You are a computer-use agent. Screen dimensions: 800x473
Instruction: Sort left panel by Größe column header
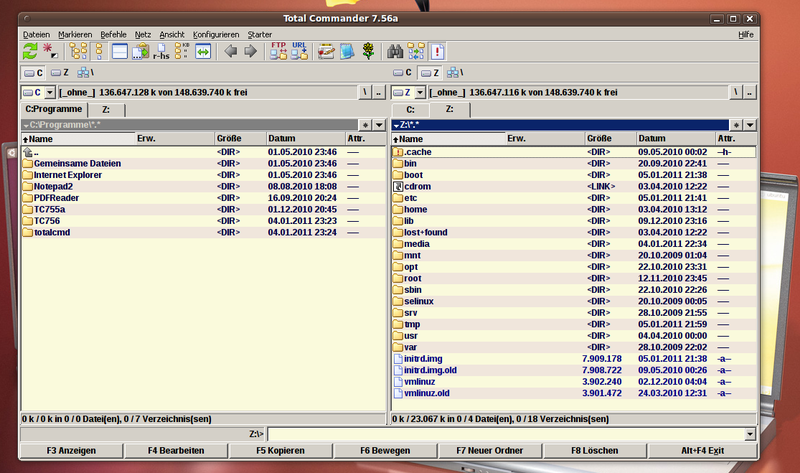pos(240,138)
